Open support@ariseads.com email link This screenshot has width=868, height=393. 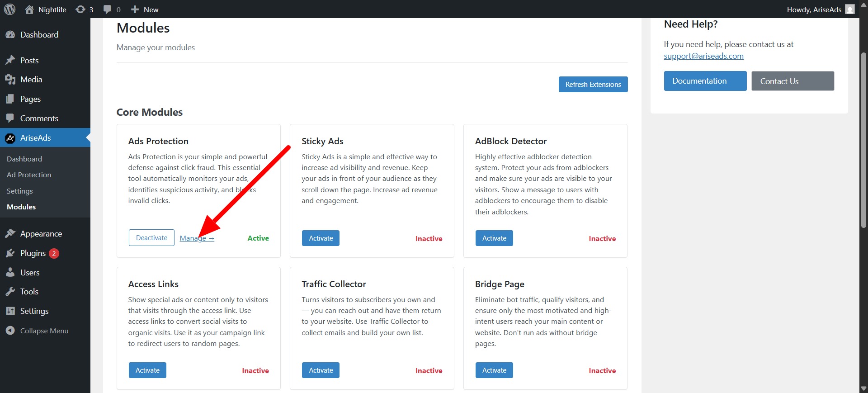703,56
